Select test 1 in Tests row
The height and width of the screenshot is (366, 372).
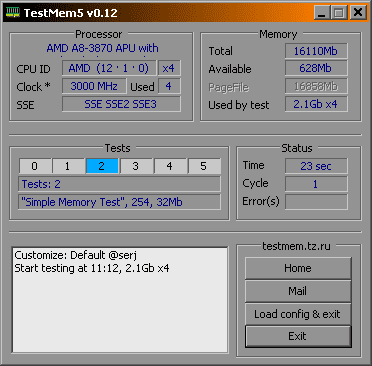click(68, 166)
